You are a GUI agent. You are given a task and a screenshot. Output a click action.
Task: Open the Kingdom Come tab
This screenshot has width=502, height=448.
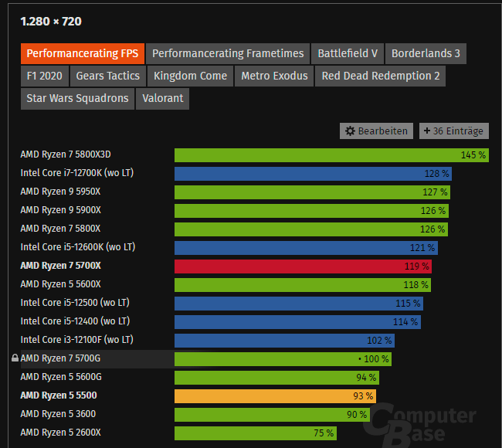click(x=190, y=76)
